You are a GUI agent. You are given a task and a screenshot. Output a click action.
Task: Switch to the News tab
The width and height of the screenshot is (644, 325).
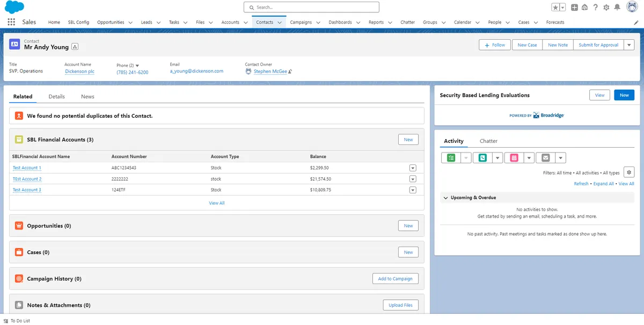coord(87,97)
